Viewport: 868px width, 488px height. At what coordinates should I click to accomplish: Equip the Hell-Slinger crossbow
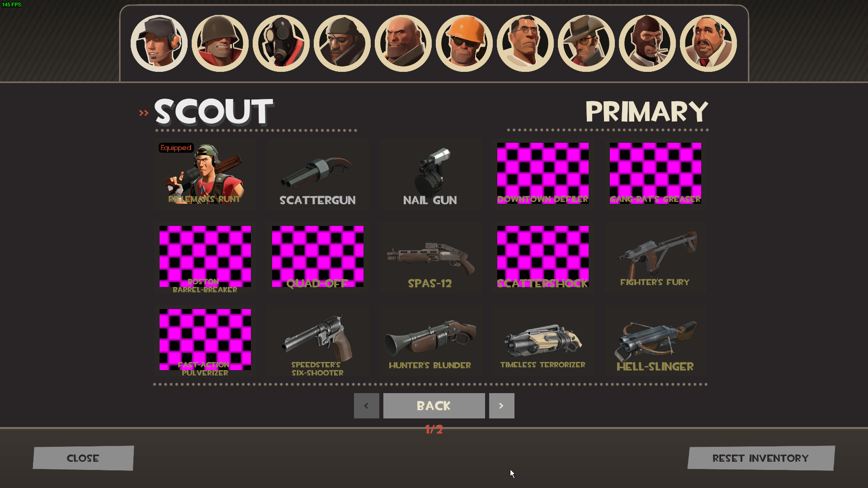[x=656, y=340]
